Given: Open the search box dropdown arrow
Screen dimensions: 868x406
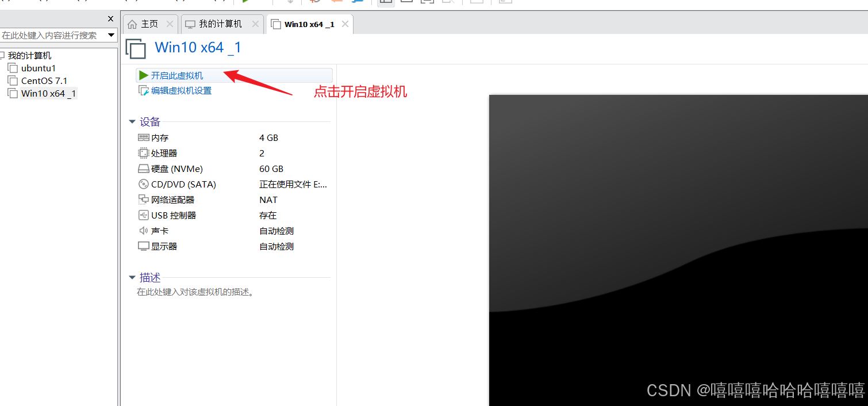Looking at the screenshot, I should coord(112,35).
